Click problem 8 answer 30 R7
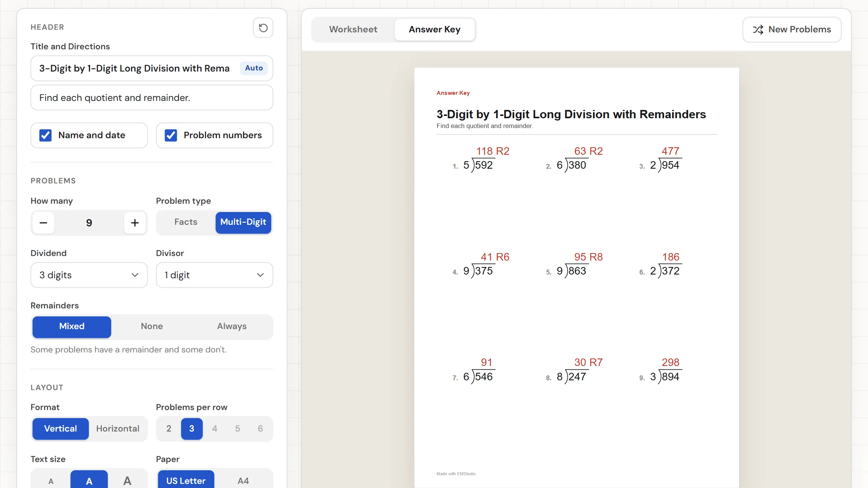Viewport: 868px width, 488px height. click(588, 362)
